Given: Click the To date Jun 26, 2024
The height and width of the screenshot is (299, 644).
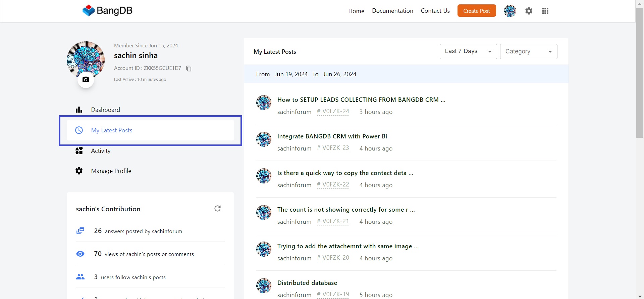Looking at the screenshot, I should [x=339, y=74].
